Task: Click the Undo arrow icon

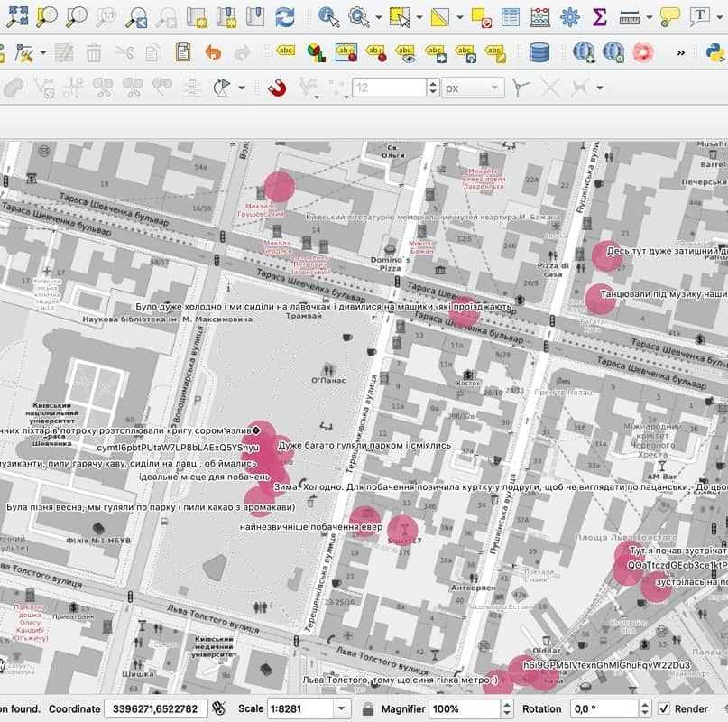Action: point(213,52)
